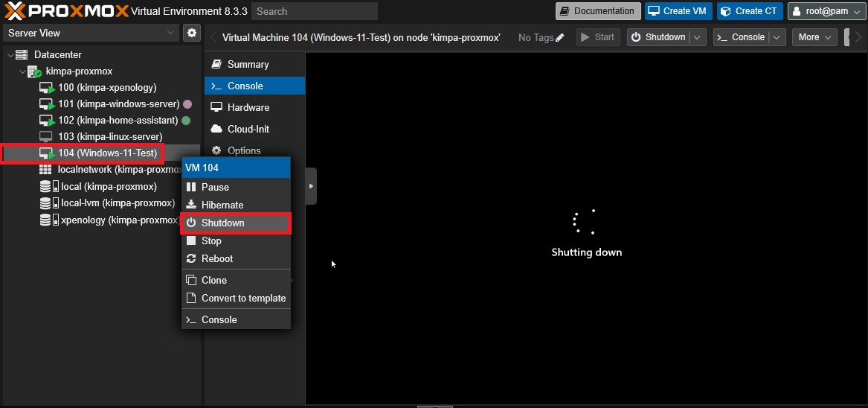The width and height of the screenshot is (868, 408).
Task: Open local-lvm storage on kimpa-proxmox
Action: (x=118, y=203)
